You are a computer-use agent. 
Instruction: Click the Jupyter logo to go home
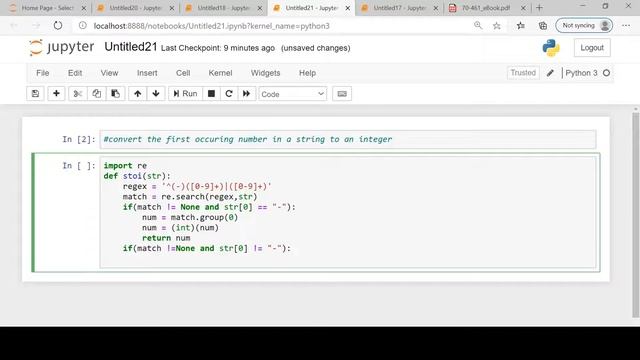(x=61, y=47)
